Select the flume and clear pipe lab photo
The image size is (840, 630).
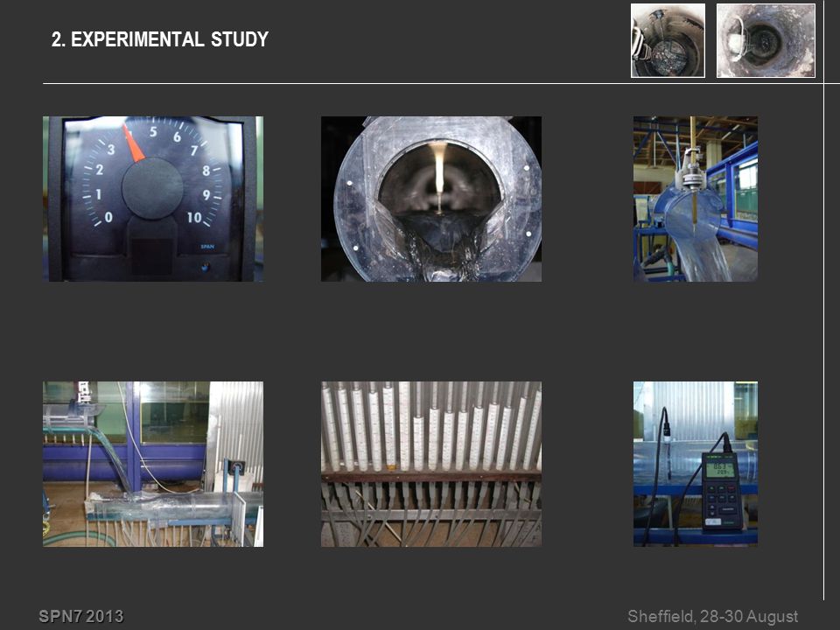coord(153,464)
